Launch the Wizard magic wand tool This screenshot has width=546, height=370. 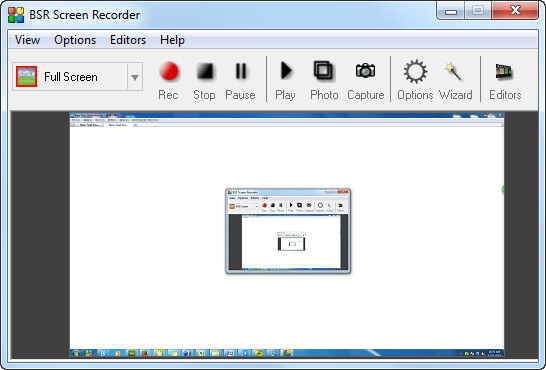coord(455,80)
